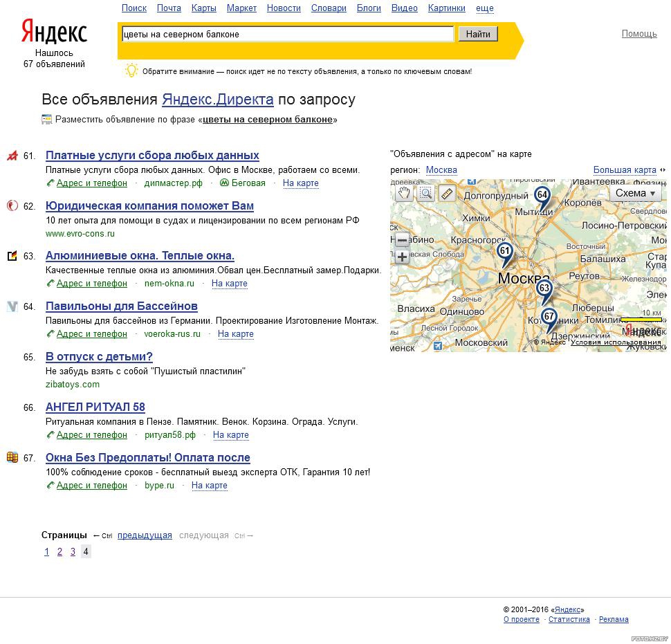Open ad Алюминиевые окна. Теплые окна.
671x644 pixels.
140,256
